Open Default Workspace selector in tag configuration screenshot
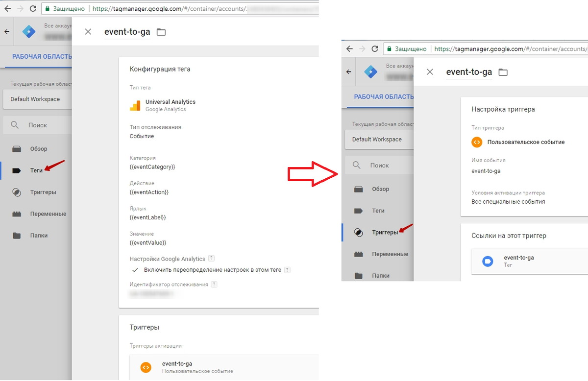588x381 pixels. (x=37, y=99)
